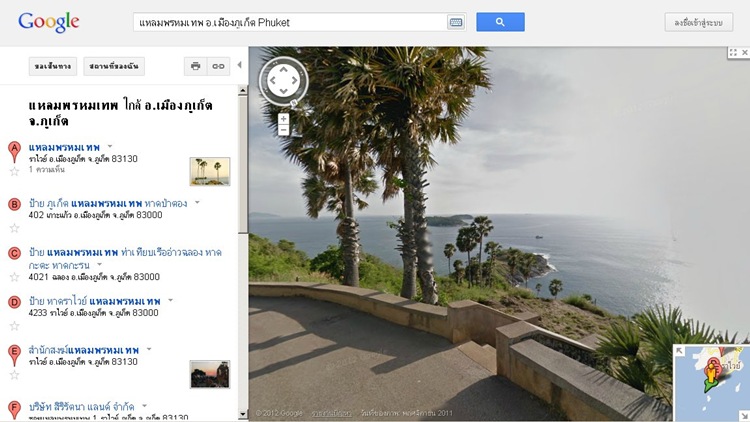Click the ขอเส้นทาง directions button

click(x=53, y=66)
